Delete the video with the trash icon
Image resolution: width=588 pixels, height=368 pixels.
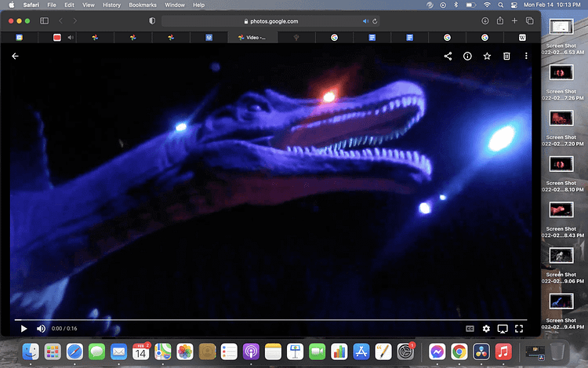tap(506, 56)
